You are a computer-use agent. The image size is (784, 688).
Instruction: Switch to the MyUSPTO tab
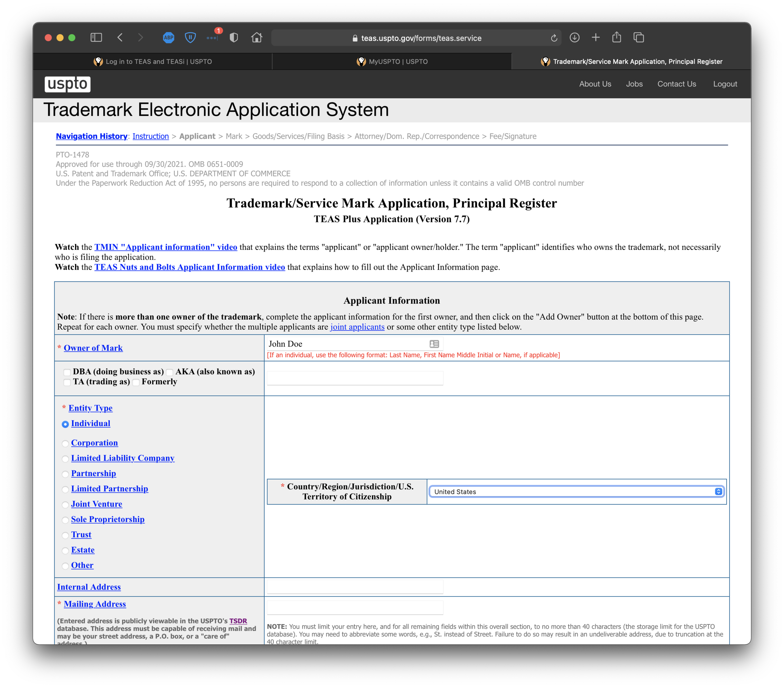pos(392,61)
